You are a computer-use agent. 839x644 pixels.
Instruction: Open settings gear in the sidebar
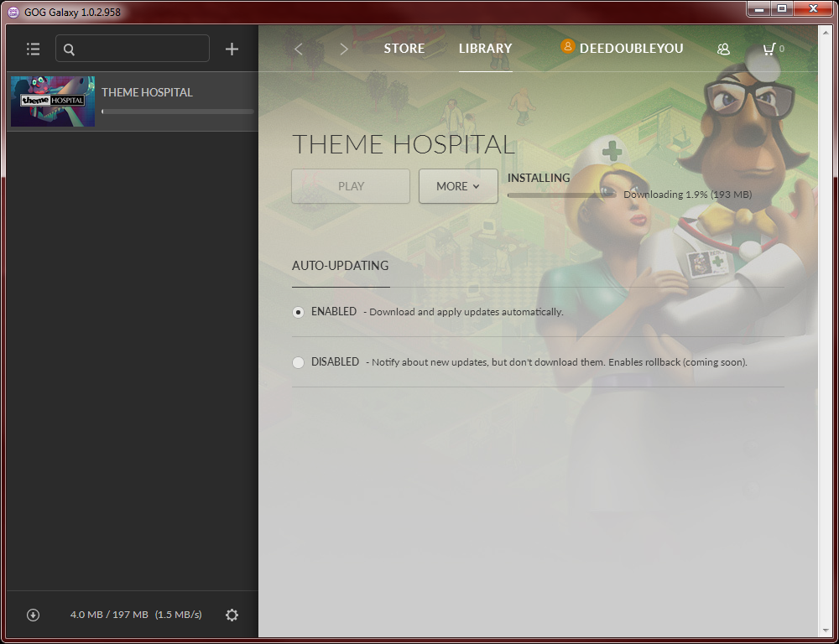tap(232, 615)
